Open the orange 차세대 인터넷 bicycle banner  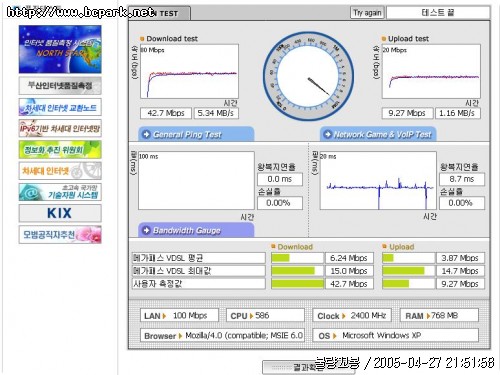pyautogui.click(x=60, y=171)
